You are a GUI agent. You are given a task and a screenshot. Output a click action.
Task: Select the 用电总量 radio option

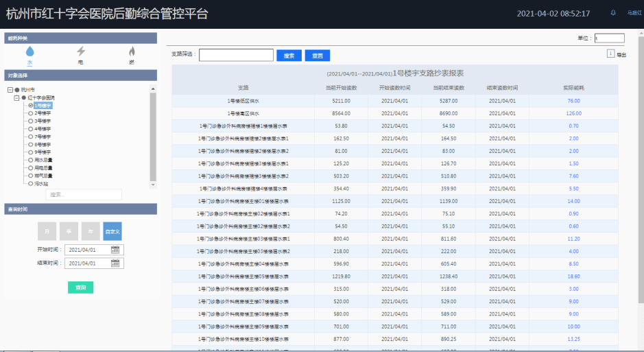pos(30,168)
